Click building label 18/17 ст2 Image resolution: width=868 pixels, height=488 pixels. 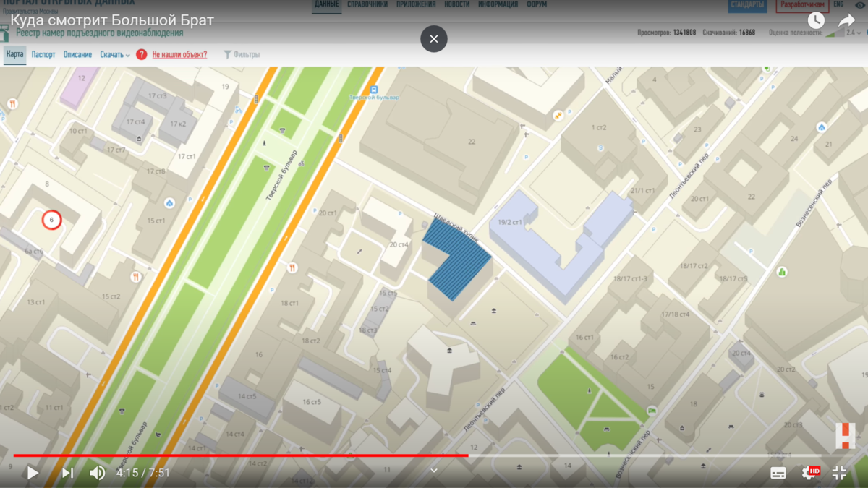[x=693, y=266]
